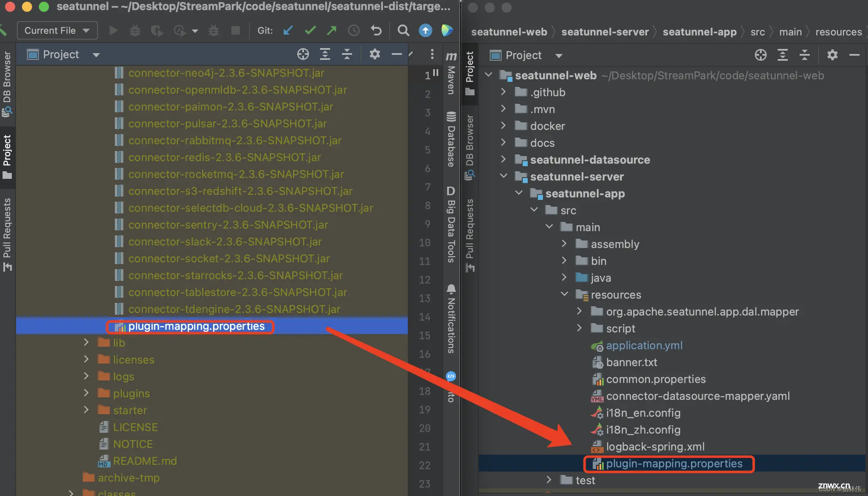Click the Debug bug icon

tap(135, 30)
